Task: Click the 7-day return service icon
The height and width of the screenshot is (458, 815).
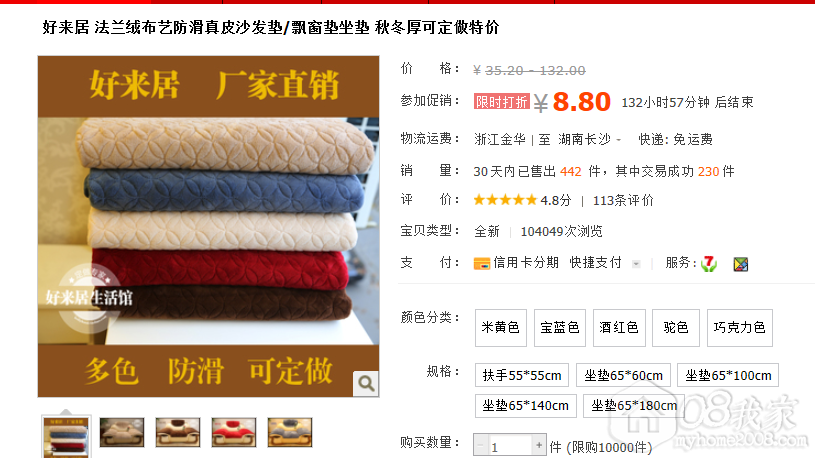Action: point(709,264)
